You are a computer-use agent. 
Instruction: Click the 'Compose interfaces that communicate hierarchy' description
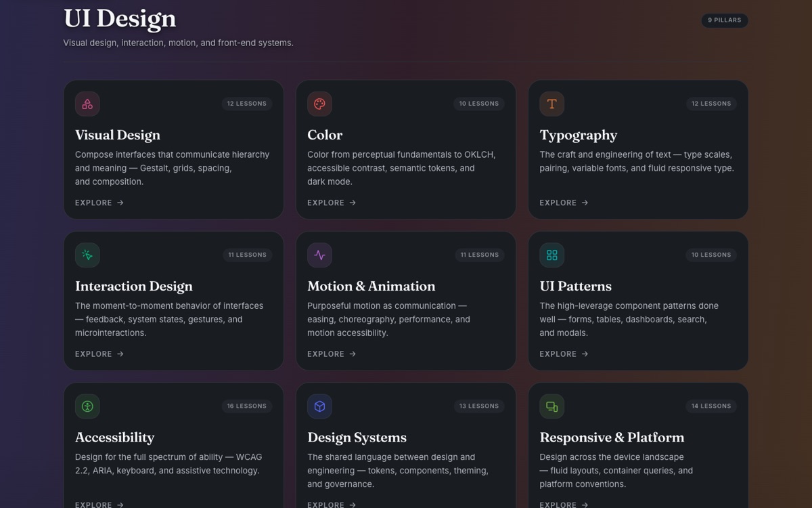coord(173,168)
